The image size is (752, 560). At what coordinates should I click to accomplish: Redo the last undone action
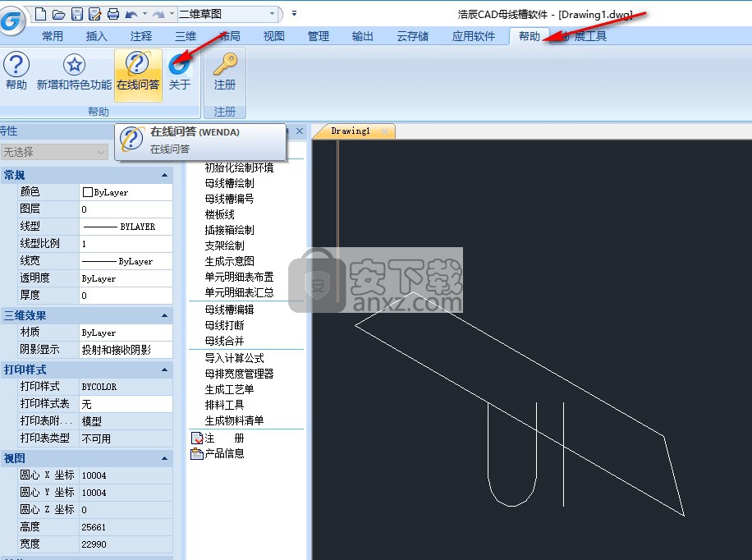click(x=158, y=15)
